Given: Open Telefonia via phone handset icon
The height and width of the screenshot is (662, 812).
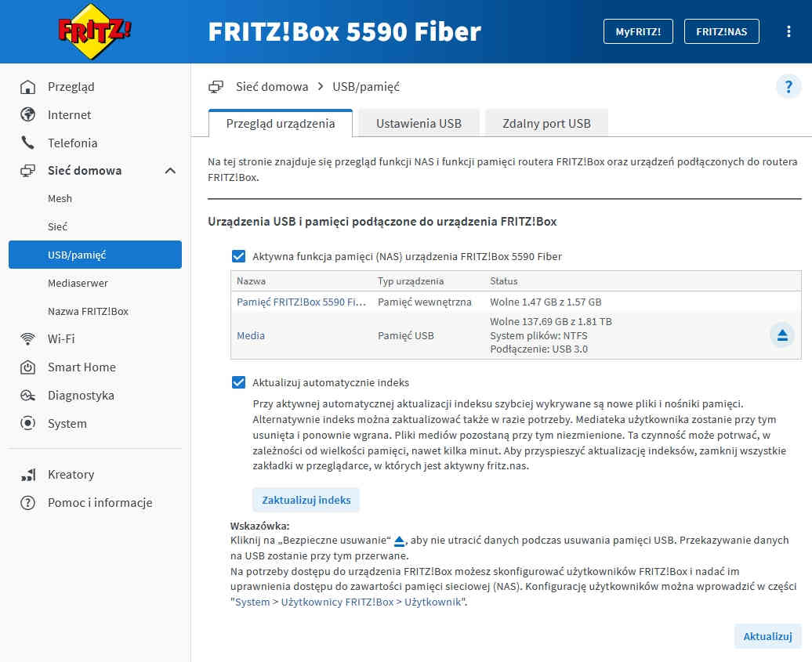Looking at the screenshot, I should [28, 143].
